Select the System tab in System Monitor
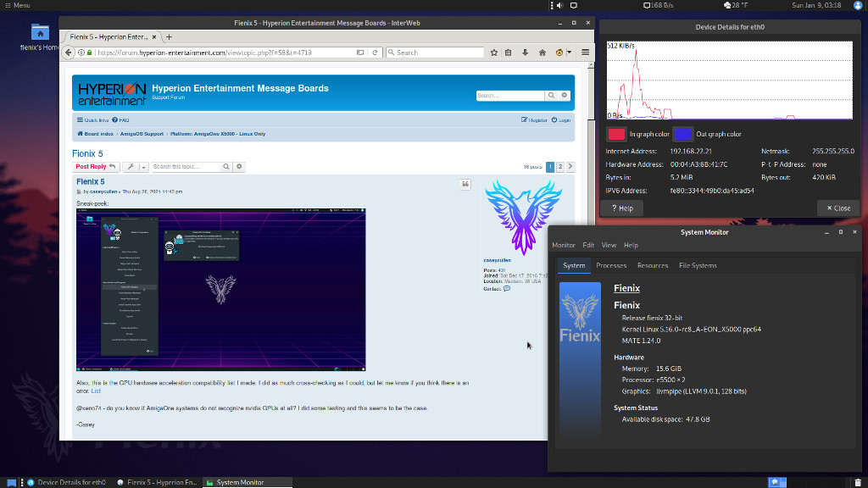Screen dimensions: 868x488 [x=574, y=265]
